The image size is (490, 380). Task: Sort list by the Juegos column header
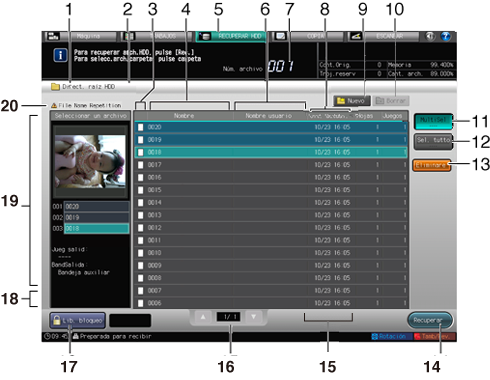[392, 116]
